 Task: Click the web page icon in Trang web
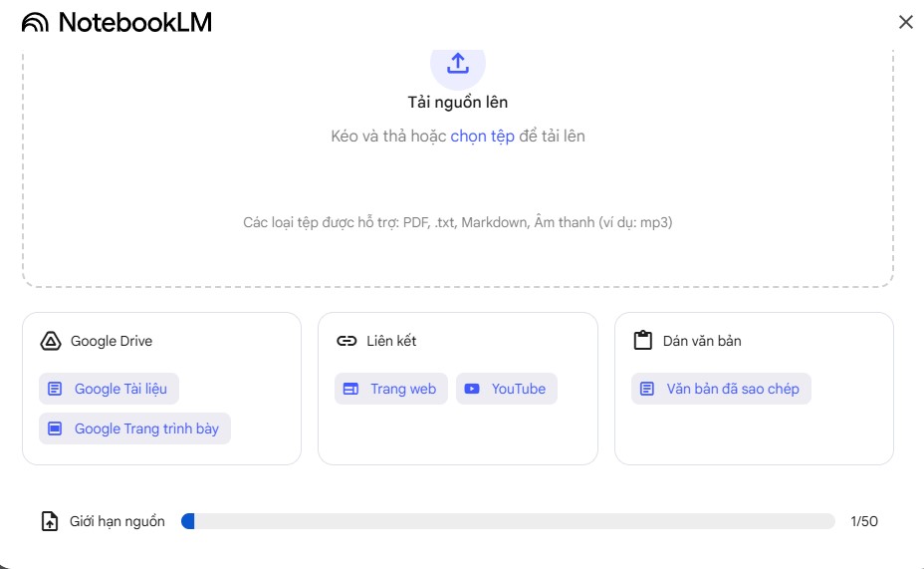[x=350, y=389]
